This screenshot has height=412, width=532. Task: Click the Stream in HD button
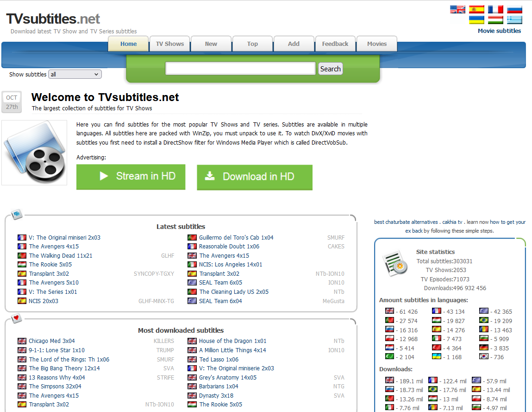click(131, 177)
